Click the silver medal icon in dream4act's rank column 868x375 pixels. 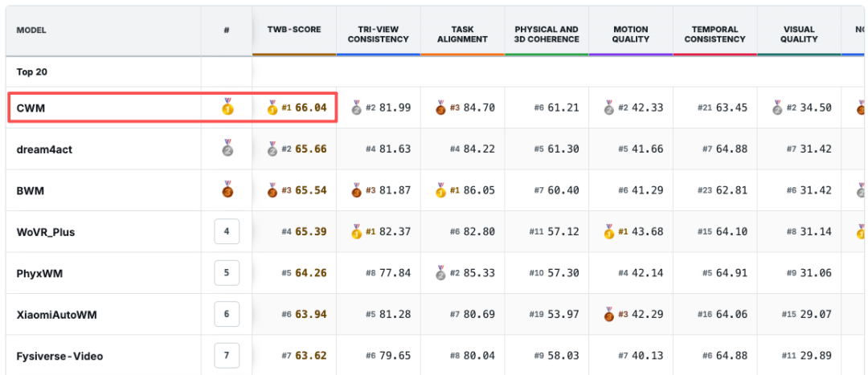[227, 148]
